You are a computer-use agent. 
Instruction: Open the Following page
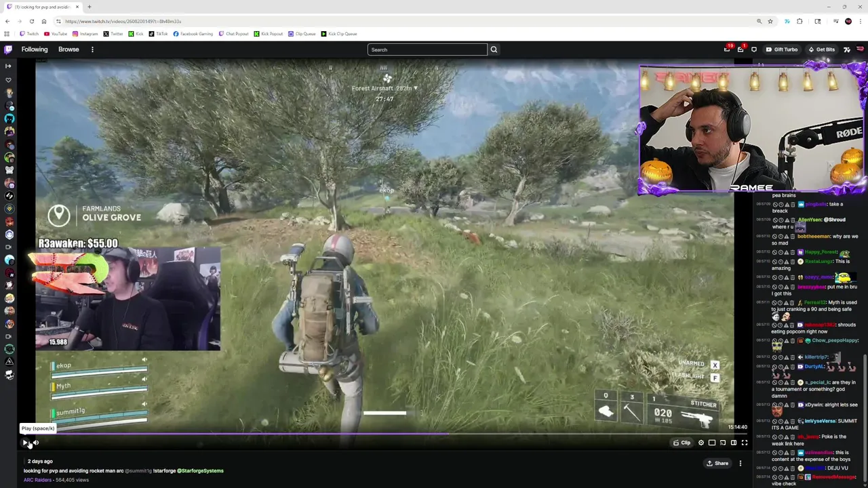pos(35,49)
